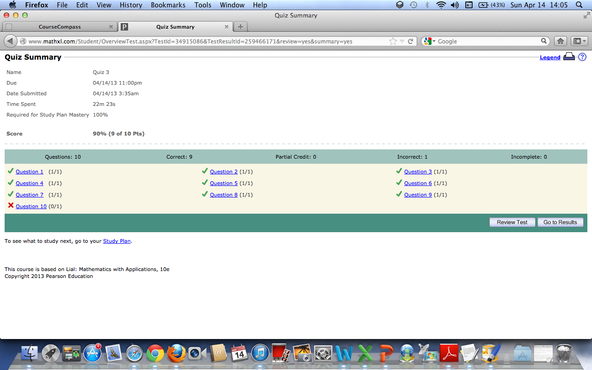The width and height of the screenshot is (592, 370).
Task: Open the Bookmarks menu
Action: (168, 5)
